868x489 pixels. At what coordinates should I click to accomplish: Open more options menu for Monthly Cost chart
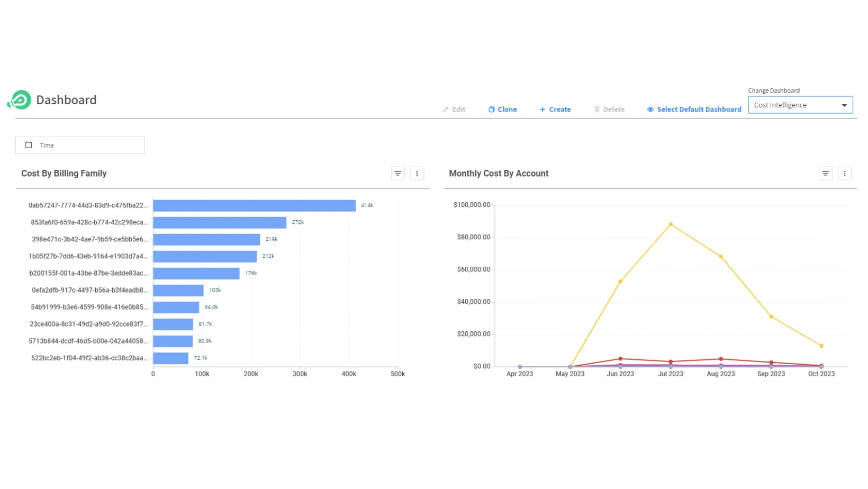[x=845, y=174]
